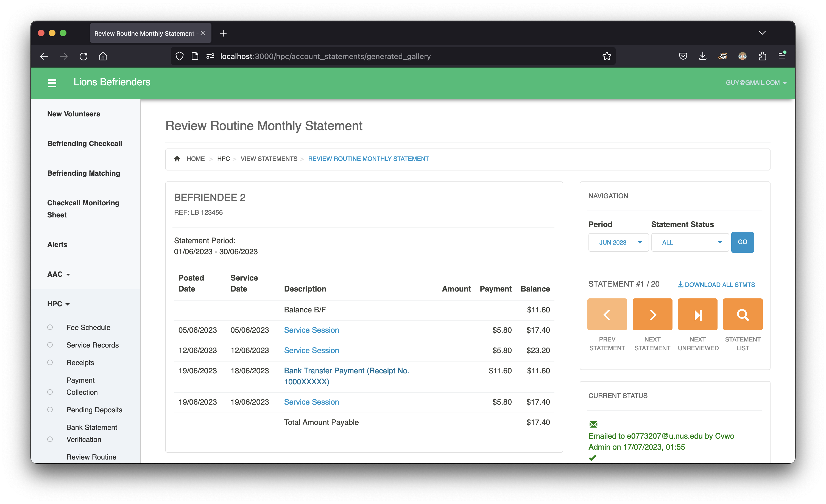Open the browser extensions puzzle icon
826x504 pixels.
point(762,56)
